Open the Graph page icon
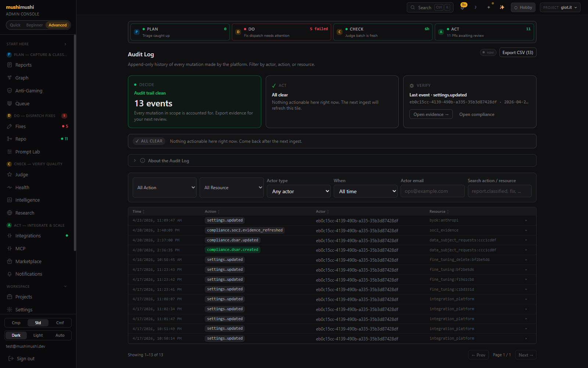 point(10,78)
